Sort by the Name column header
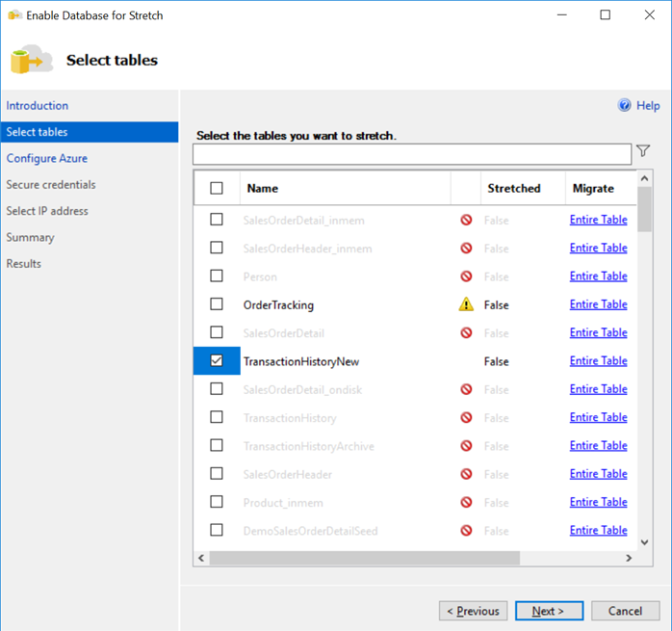The image size is (672, 631). [x=263, y=189]
